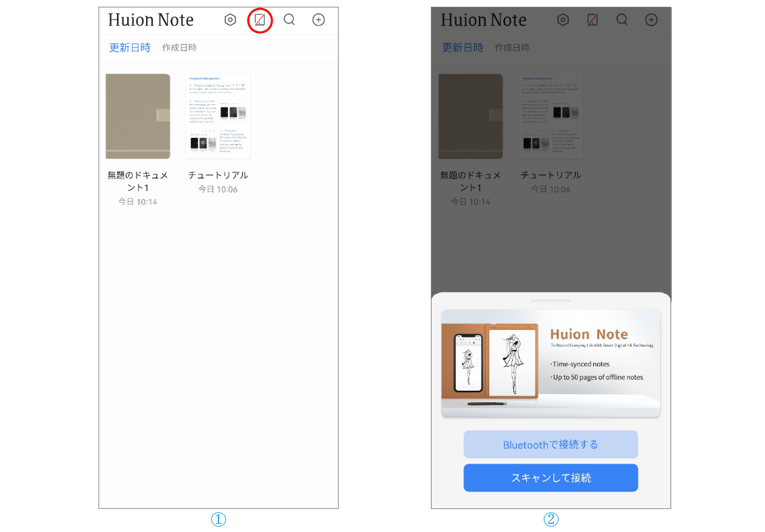This screenshot has width=765, height=532.
Task: Open the settings gear in screen ①
Action: tap(230, 20)
